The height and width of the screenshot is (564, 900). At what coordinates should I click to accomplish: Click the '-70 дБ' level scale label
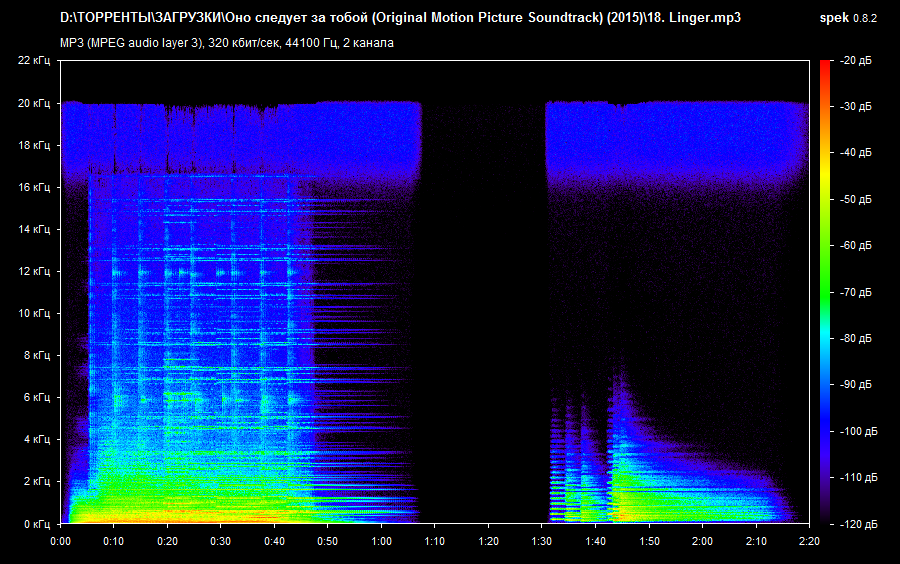pyautogui.click(x=856, y=292)
